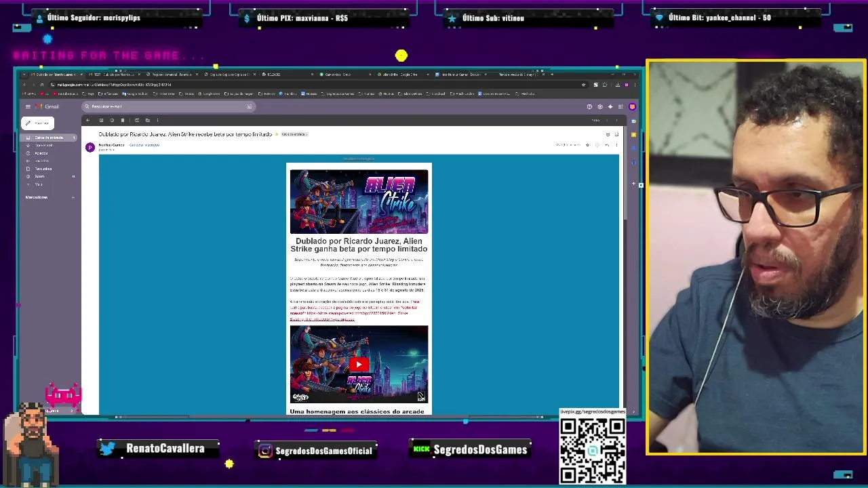The image size is (868, 488).
Task: Play the YouTube video thumbnail in email
Action: tap(359, 364)
